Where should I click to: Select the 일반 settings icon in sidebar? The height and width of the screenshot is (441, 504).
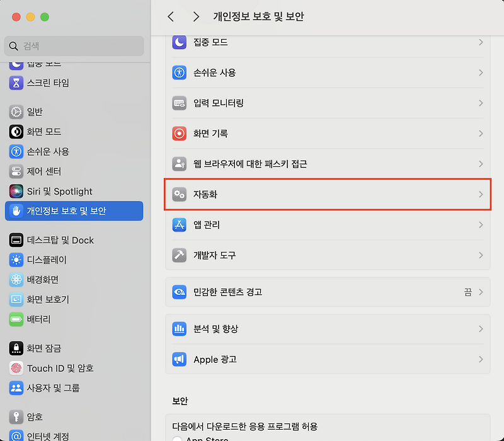coord(18,112)
